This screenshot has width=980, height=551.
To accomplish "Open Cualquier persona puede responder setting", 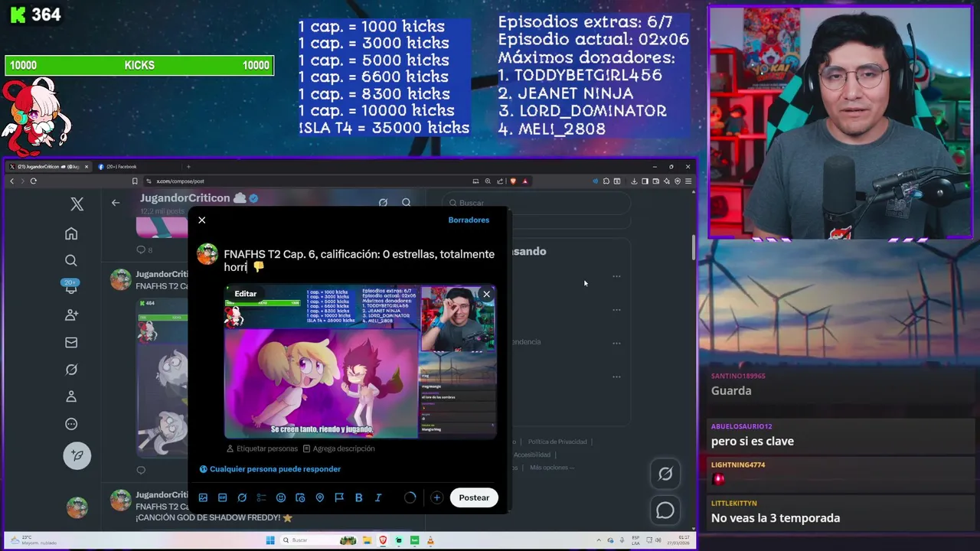I will point(270,469).
